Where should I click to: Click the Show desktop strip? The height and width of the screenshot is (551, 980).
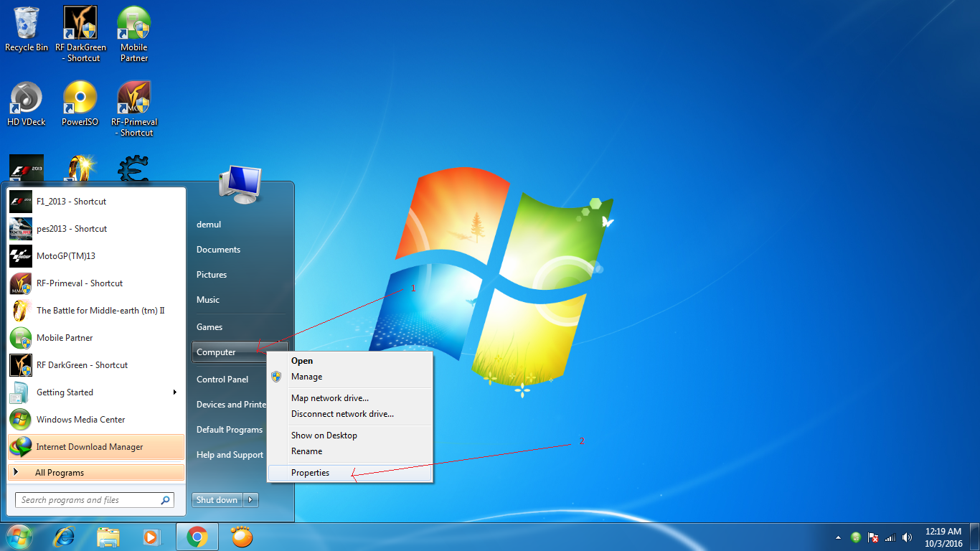pos(975,537)
